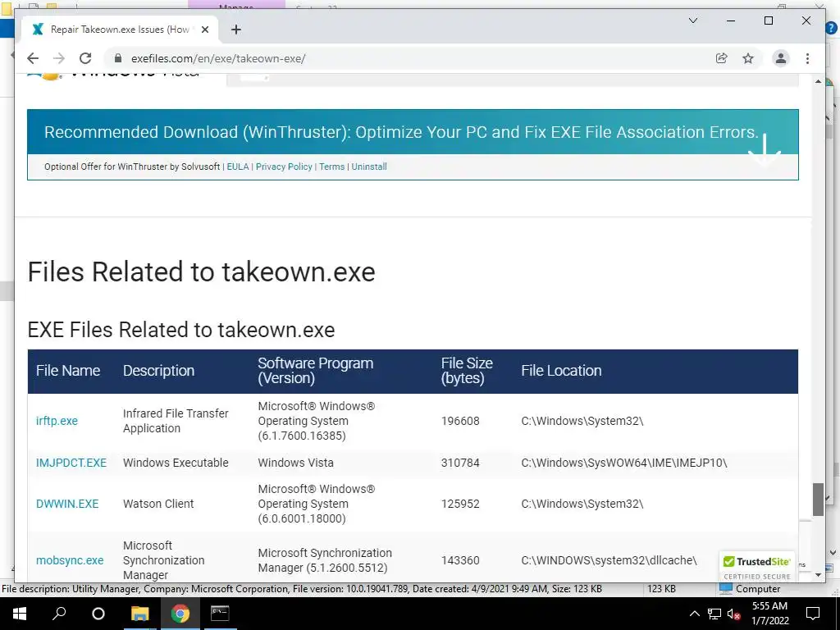This screenshot has height=630, width=840.
Task: Open Command Prompt from taskbar
Action: (220, 614)
